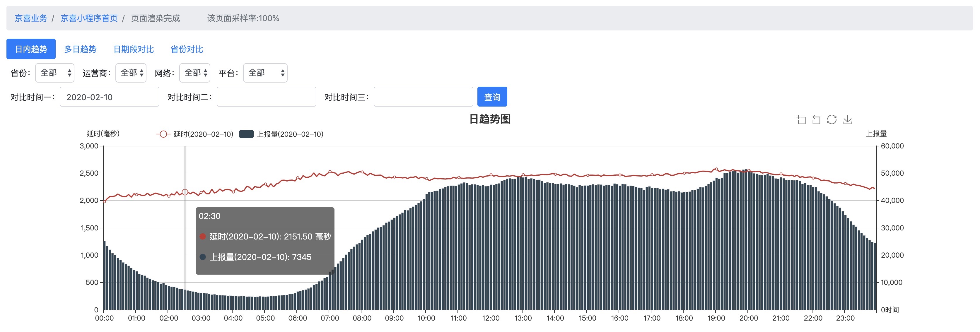Viewport: 980px width, 332px height.
Task: Switch to the 多日趋势 tab
Action: (80, 49)
